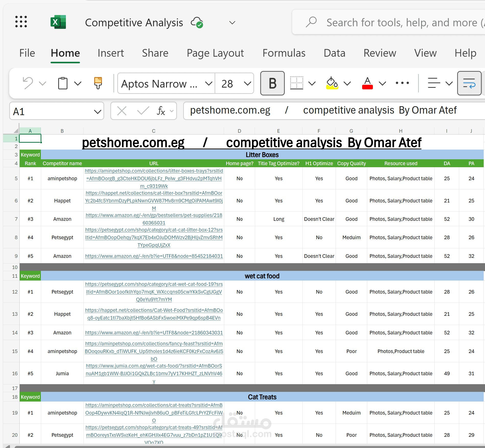Select the Litter Boxes keyword cell
The image size is (485, 448).
pyautogui.click(x=262, y=155)
